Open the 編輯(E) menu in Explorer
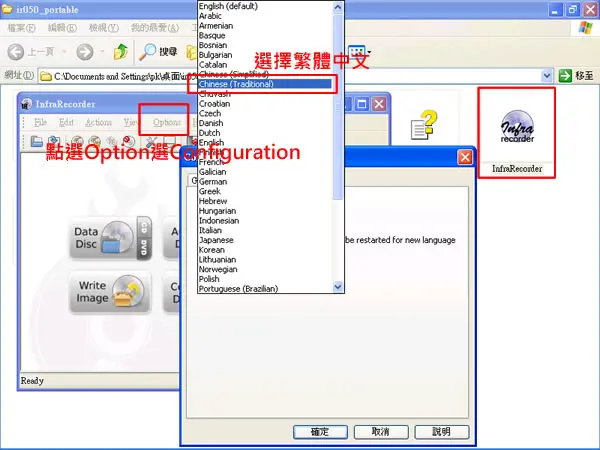 pyautogui.click(x=62, y=28)
